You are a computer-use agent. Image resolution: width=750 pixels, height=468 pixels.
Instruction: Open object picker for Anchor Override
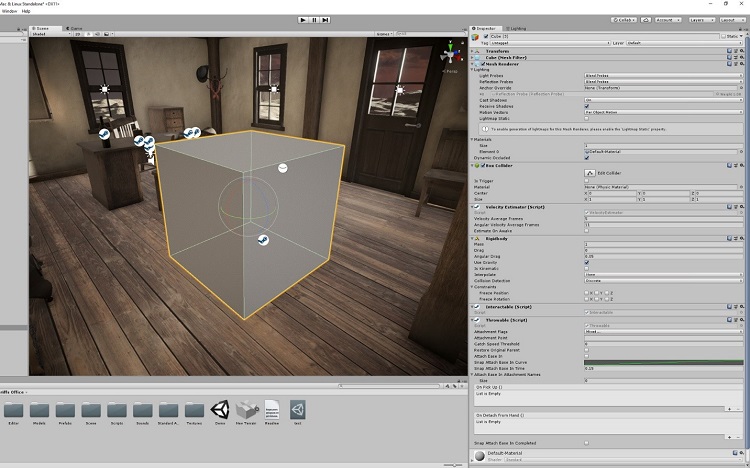coord(741,88)
